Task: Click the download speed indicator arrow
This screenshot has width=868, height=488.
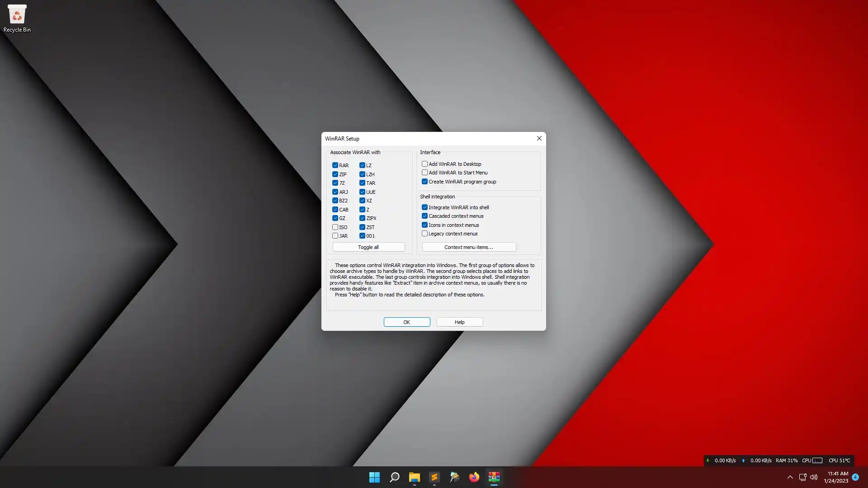Action: tap(708, 460)
